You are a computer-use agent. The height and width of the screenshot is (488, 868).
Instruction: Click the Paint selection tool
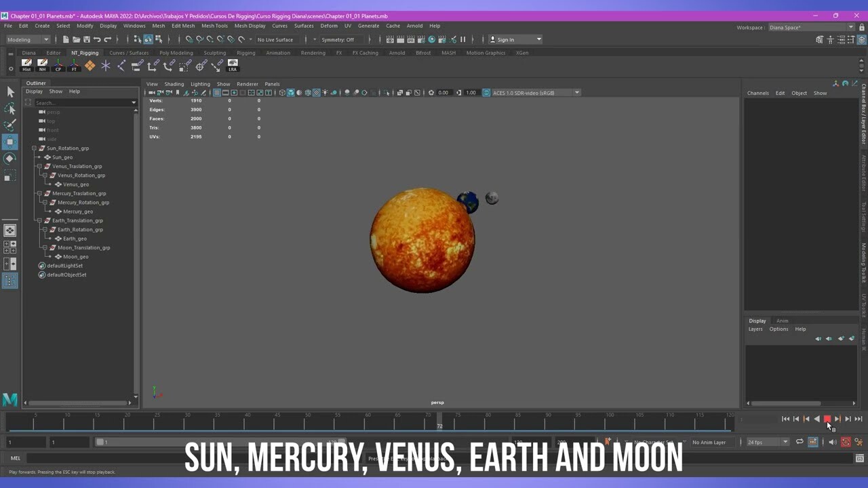(9, 125)
